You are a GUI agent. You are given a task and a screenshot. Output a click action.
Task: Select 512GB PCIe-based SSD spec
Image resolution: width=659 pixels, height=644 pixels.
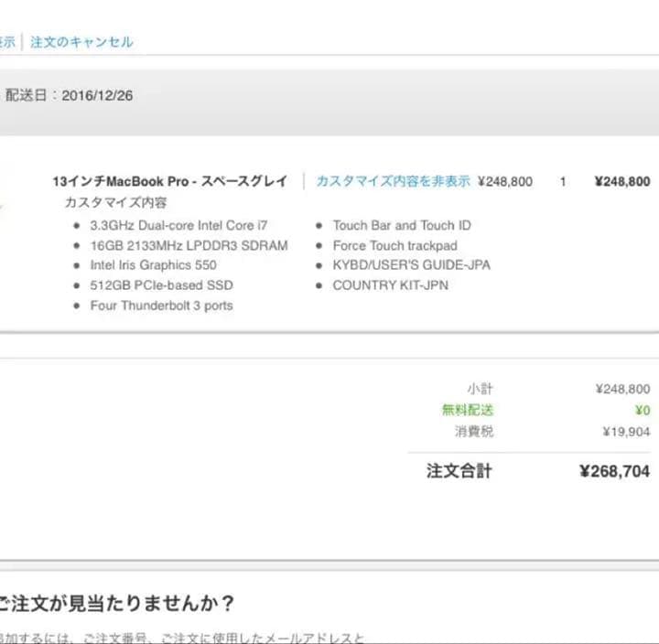(161, 285)
